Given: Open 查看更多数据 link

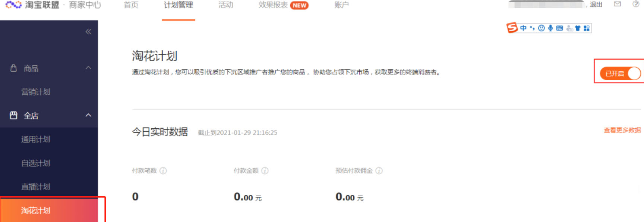Looking at the screenshot, I should point(622,130).
